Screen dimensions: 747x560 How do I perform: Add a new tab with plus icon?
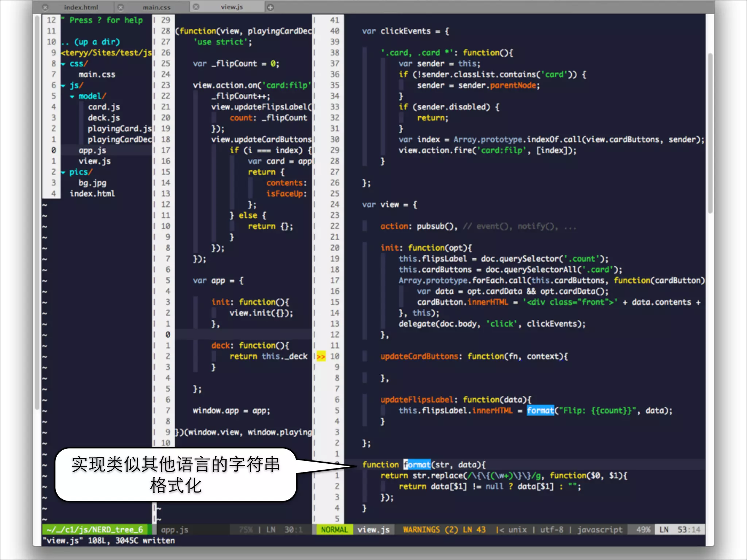(270, 7)
